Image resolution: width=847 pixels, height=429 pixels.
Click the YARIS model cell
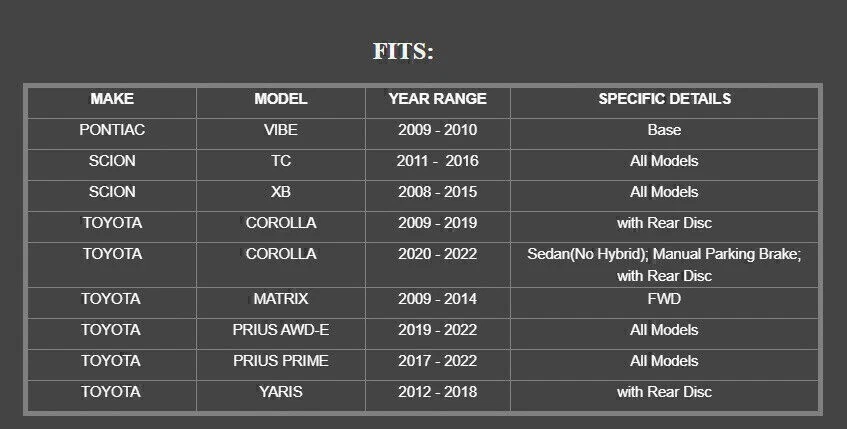click(281, 392)
